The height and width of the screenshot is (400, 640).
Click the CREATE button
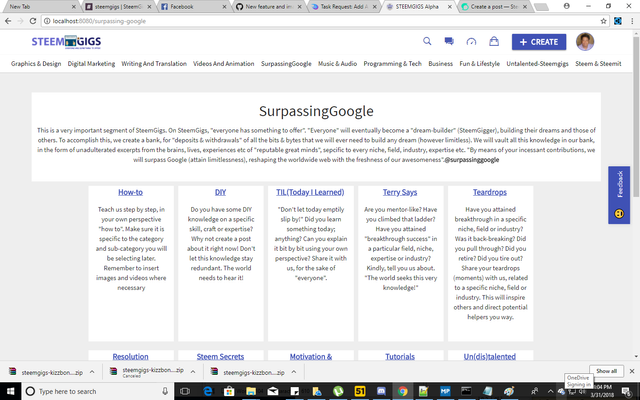pos(539,42)
